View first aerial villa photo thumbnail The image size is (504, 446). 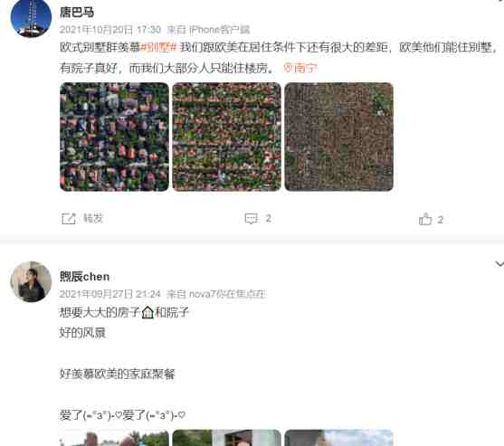[x=114, y=137]
